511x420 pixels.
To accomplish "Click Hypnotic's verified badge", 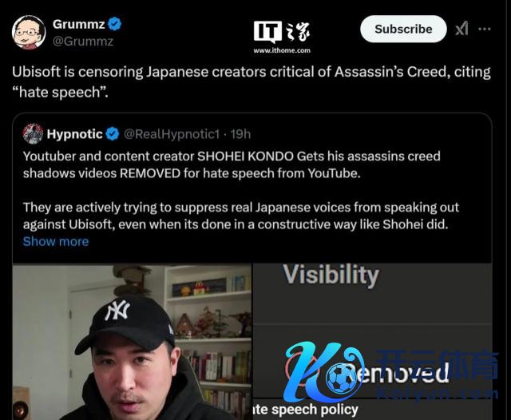I will pos(113,134).
